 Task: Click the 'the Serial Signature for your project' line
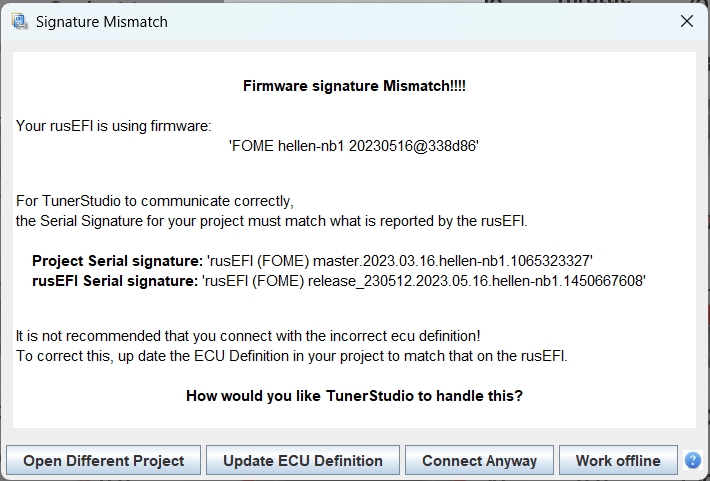click(270, 220)
